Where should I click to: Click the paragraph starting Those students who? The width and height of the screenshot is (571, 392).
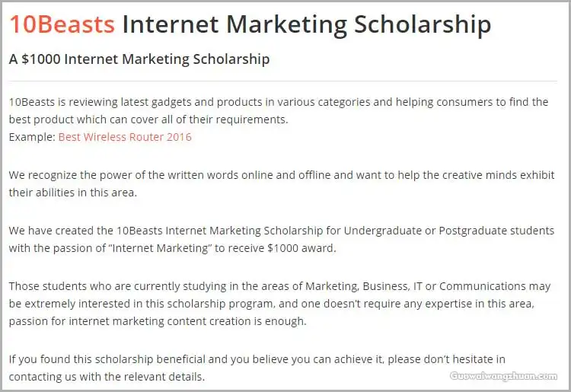[x=279, y=304]
